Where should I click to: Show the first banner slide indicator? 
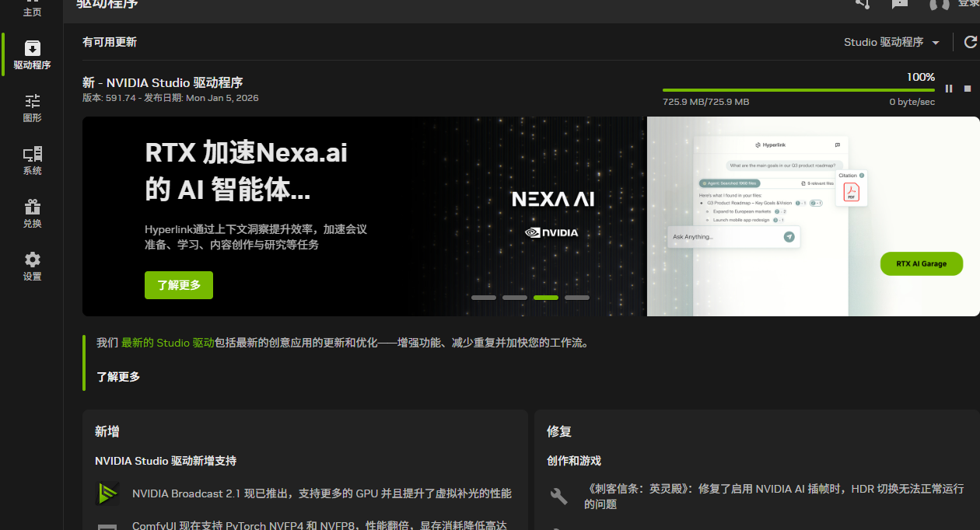pyautogui.click(x=483, y=298)
